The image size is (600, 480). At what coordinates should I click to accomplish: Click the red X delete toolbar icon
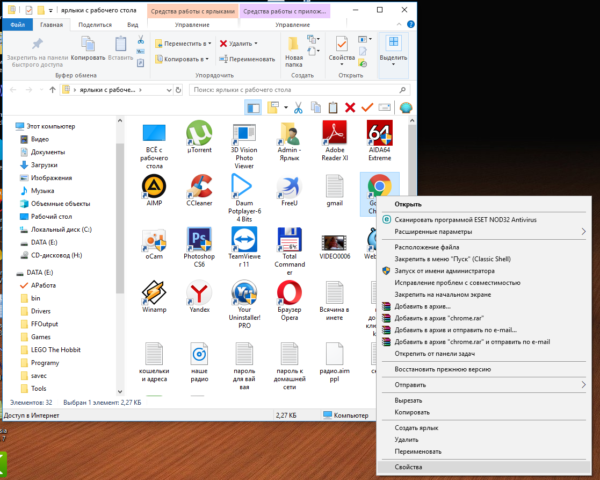coord(350,108)
